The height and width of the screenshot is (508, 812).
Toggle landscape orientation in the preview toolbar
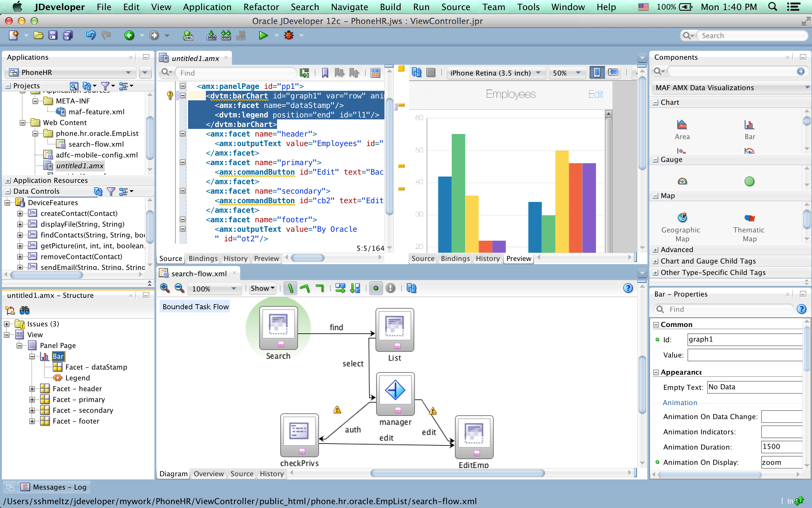click(613, 73)
